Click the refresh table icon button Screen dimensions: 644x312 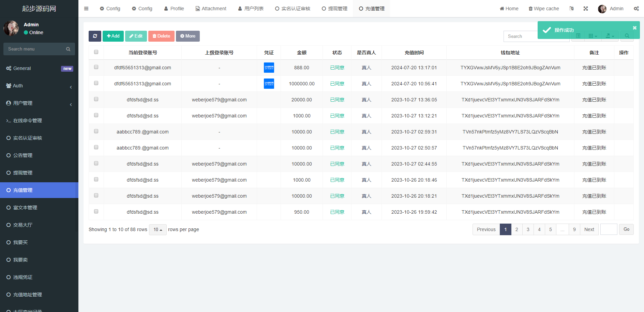pyautogui.click(x=95, y=36)
